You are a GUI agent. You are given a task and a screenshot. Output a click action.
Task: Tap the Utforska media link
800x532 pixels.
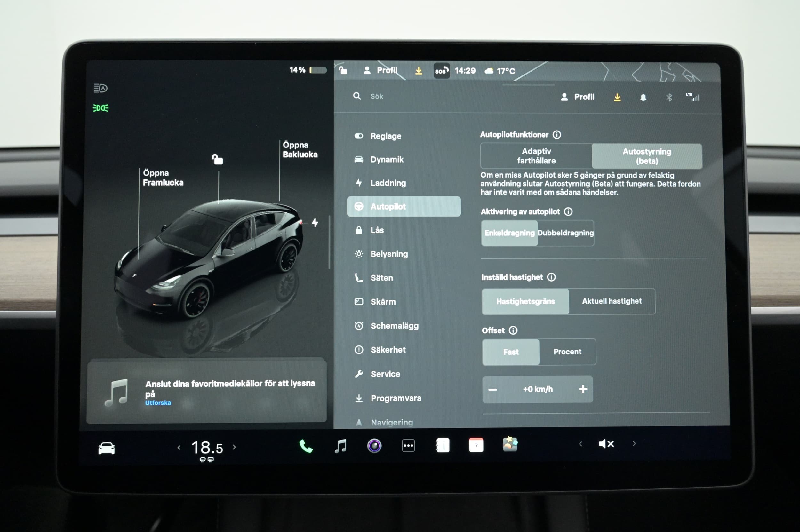(x=158, y=403)
